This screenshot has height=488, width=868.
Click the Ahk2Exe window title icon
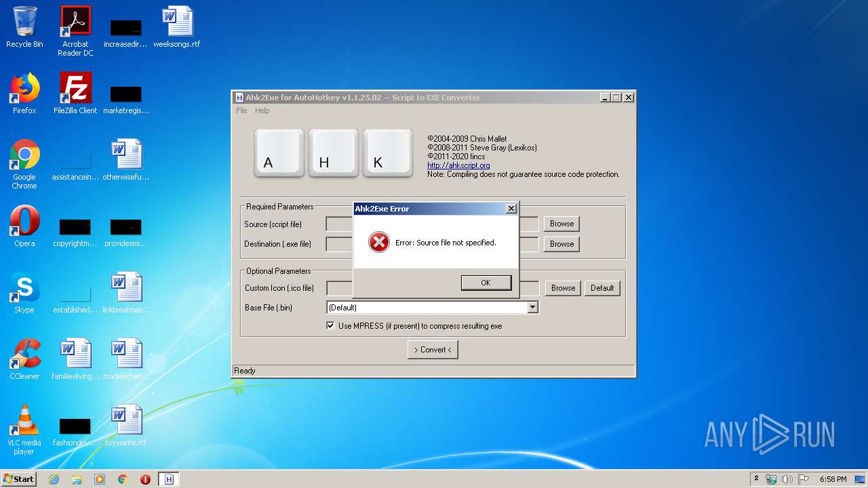click(239, 98)
